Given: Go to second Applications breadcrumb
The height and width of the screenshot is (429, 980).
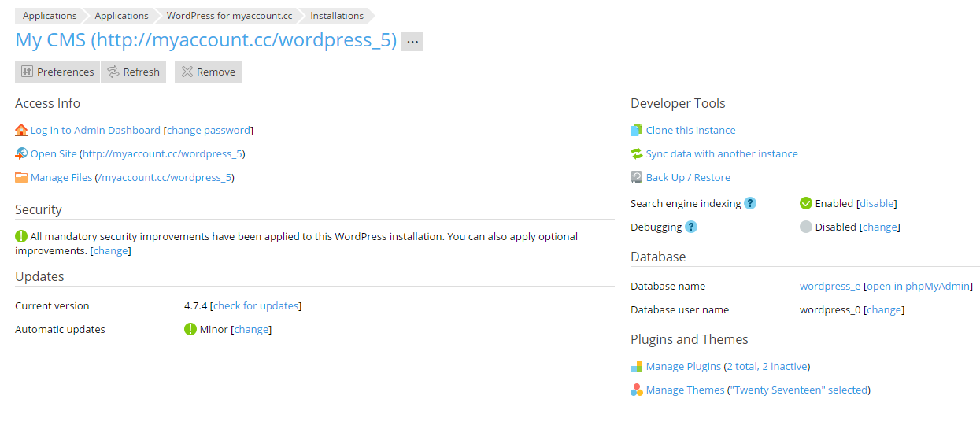Looking at the screenshot, I should pyautogui.click(x=121, y=15).
